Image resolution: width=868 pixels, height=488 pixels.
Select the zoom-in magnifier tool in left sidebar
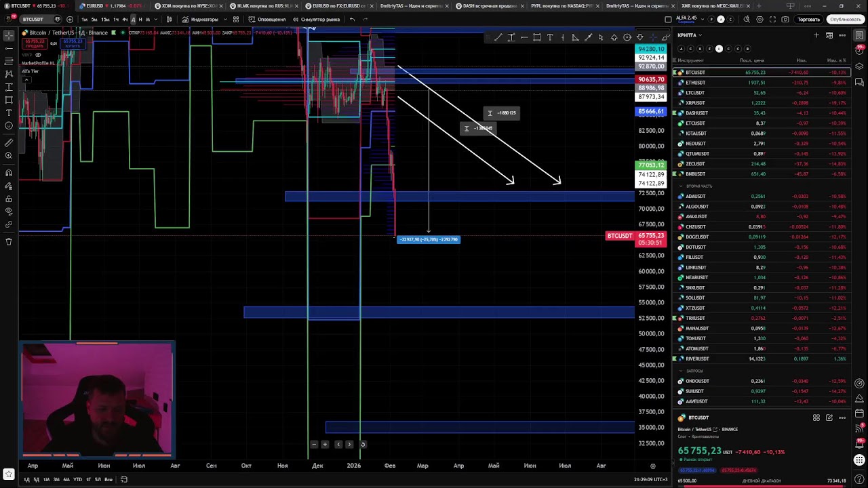click(x=9, y=156)
